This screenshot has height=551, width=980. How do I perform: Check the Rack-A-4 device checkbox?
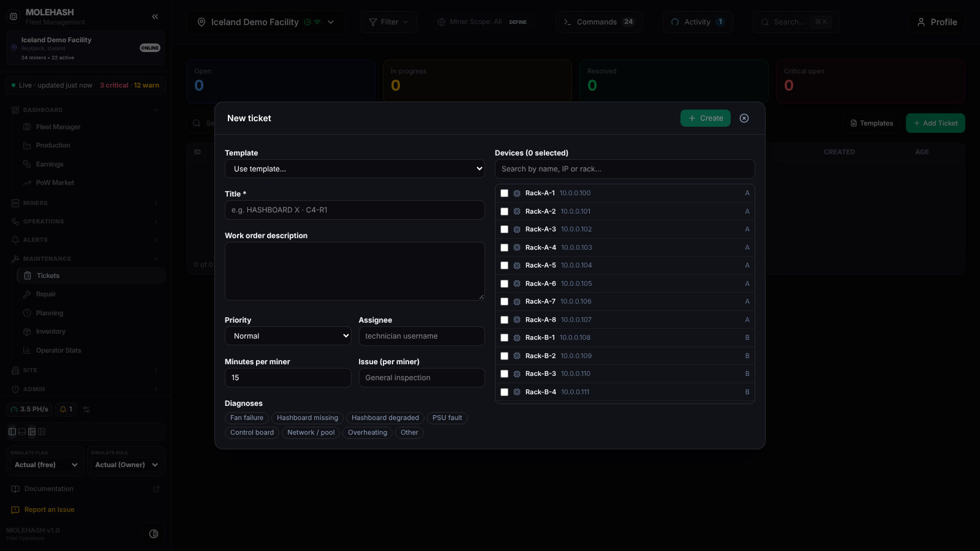tap(505, 248)
